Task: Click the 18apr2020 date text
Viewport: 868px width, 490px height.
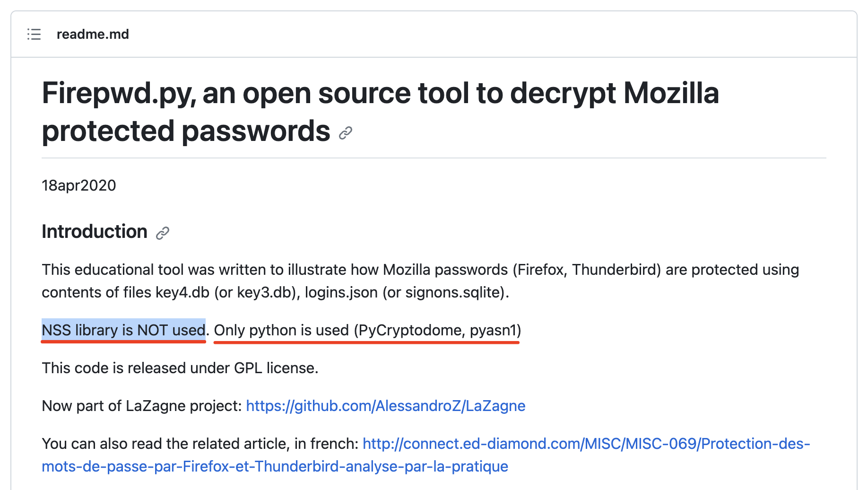Action: click(x=78, y=185)
